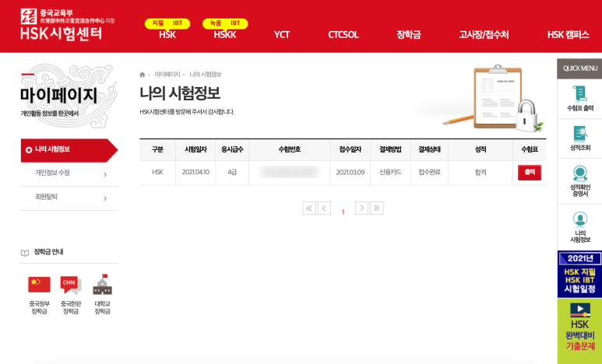This screenshot has height=364, width=602.
Task: Open the HSK menu in top navigation
Action: coord(167,35)
